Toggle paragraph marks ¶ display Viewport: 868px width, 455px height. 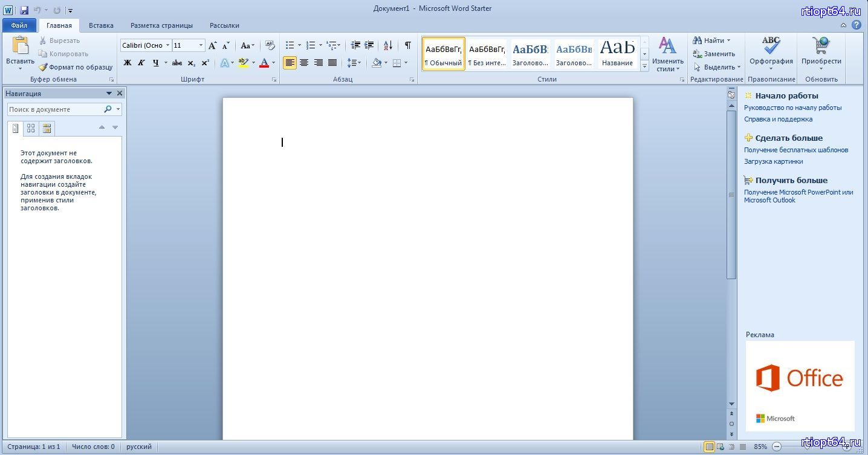tap(408, 45)
